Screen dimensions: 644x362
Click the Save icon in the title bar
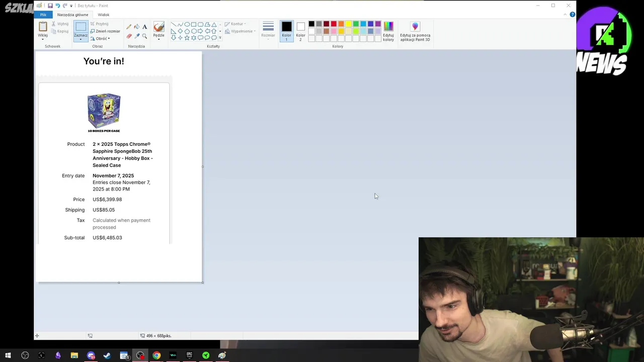[50, 6]
